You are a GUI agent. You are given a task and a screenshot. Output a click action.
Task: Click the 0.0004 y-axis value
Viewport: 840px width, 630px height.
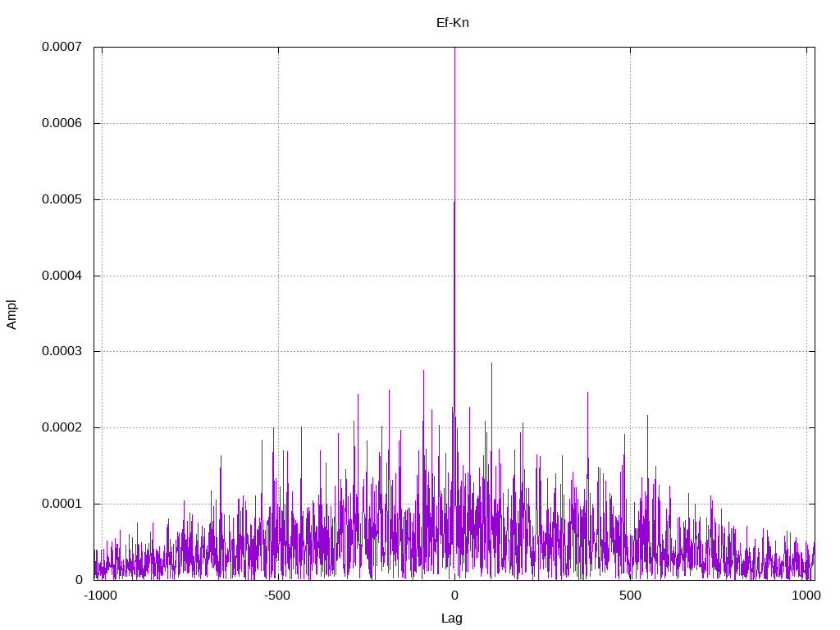[62, 276]
